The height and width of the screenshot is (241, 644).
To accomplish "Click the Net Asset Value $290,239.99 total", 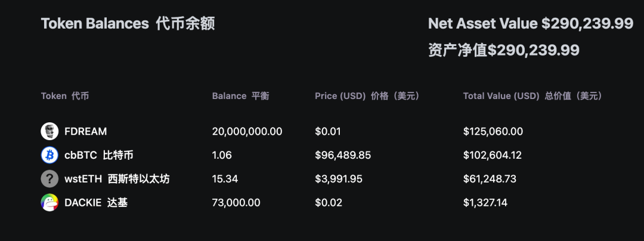I will [530, 24].
